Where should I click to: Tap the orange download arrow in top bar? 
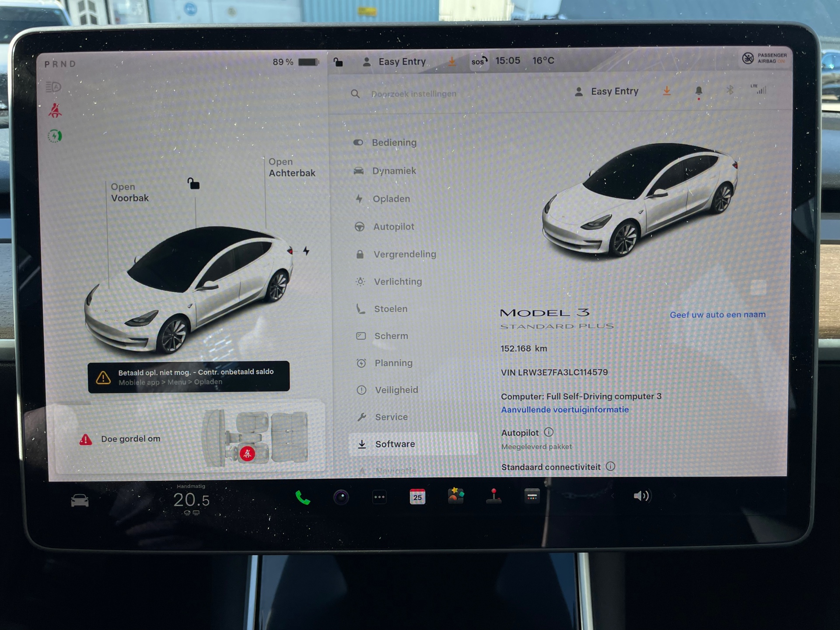coord(452,62)
